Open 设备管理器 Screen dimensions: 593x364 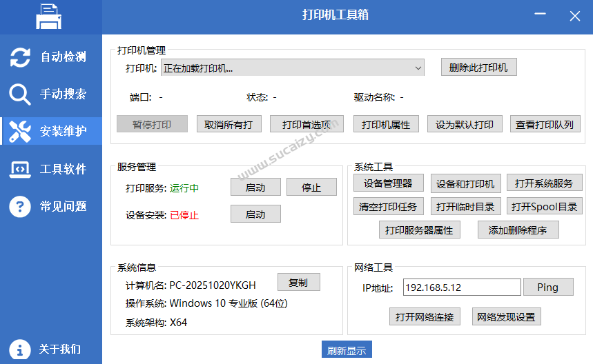[x=389, y=183]
